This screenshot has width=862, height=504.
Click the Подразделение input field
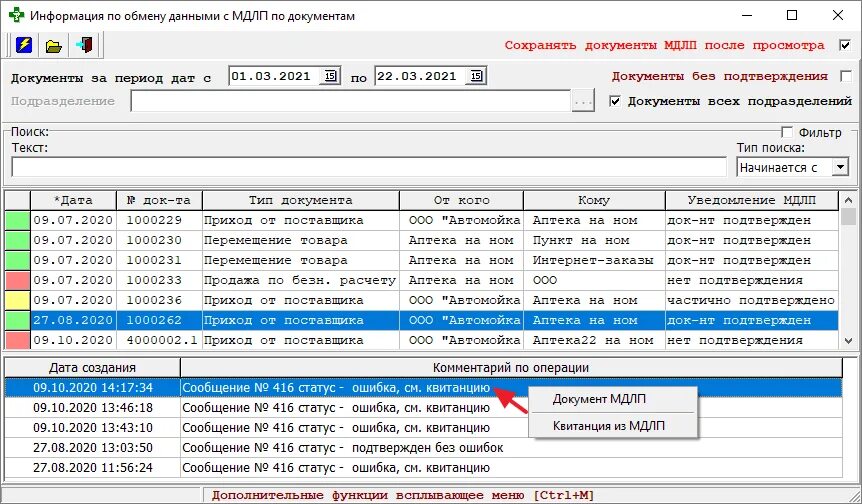(351, 102)
